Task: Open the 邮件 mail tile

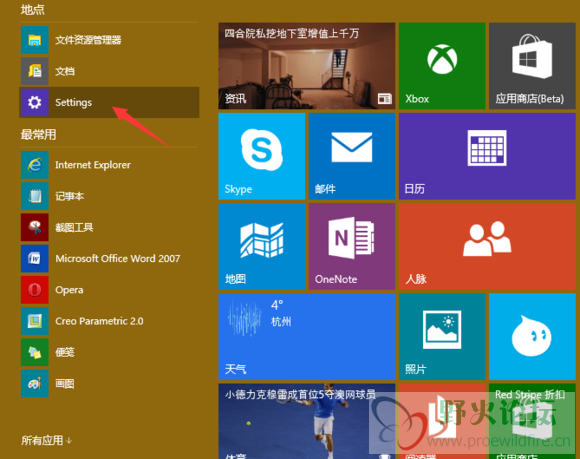Action: [x=352, y=156]
